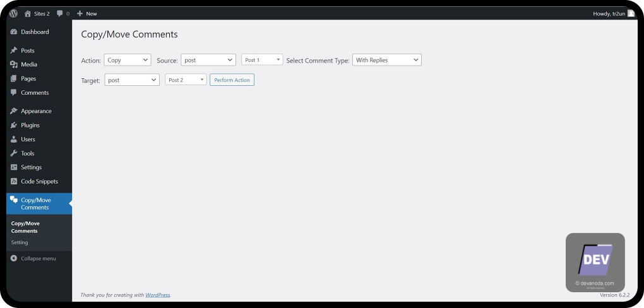Image resolution: width=644 pixels, height=308 pixels.
Task: Open the Sites 2 home link
Action: (x=37, y=13)
